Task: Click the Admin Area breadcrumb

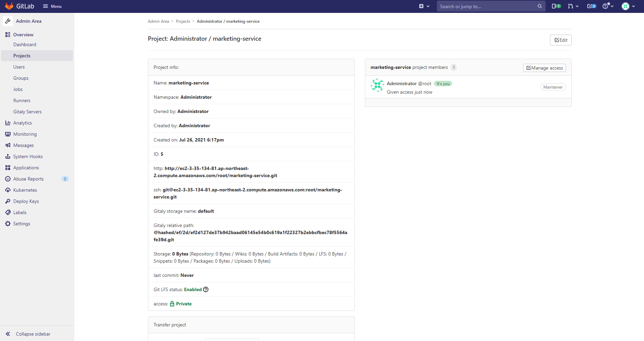Action: pyautogui.click(x=158, y=21)
